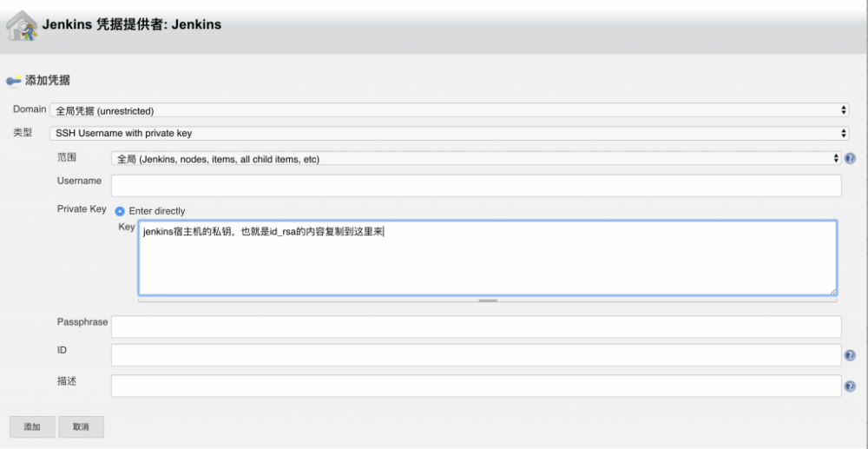Screen dimensions: 868x449
Task: Click the Domain label
Action: pos(30,109)
